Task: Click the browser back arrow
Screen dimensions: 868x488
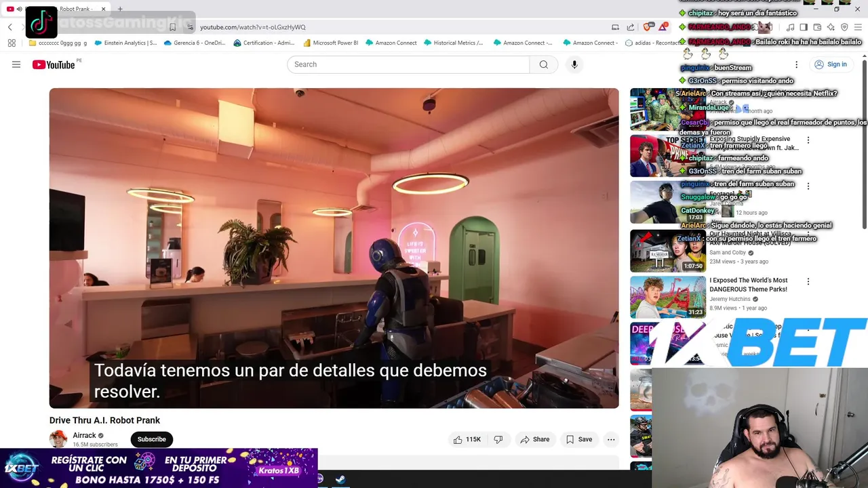Action: click(x=10, y=27)
